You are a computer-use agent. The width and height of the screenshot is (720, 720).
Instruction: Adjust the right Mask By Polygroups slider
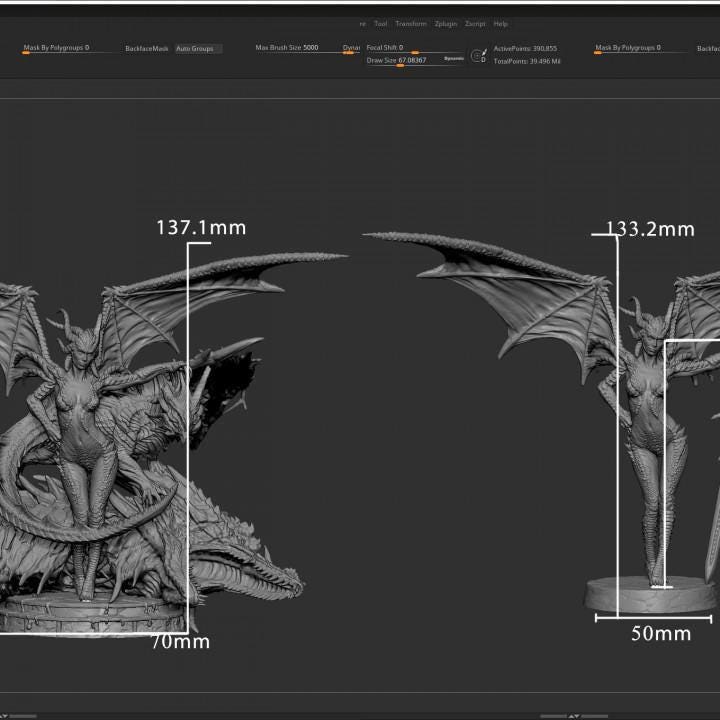(640, 49)
